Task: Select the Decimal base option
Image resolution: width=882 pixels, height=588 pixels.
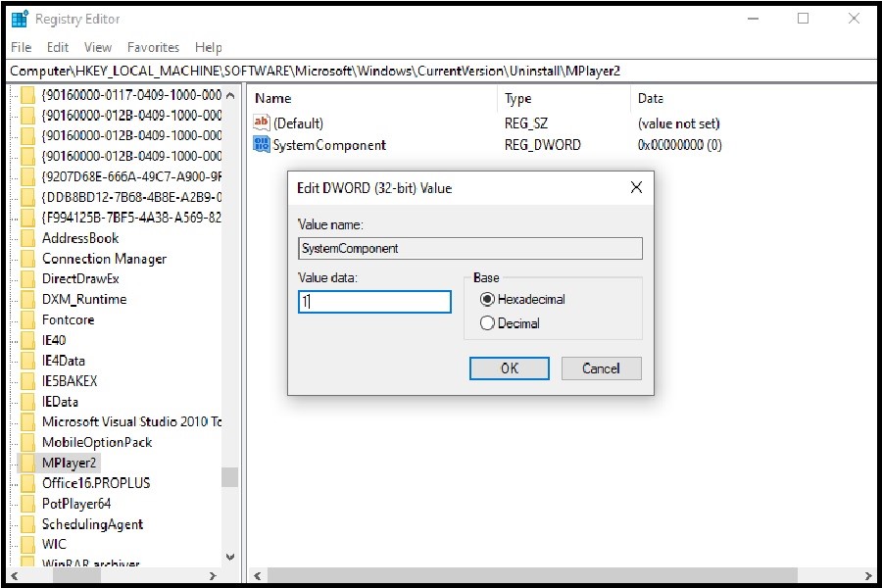Action: click(488, 323)
